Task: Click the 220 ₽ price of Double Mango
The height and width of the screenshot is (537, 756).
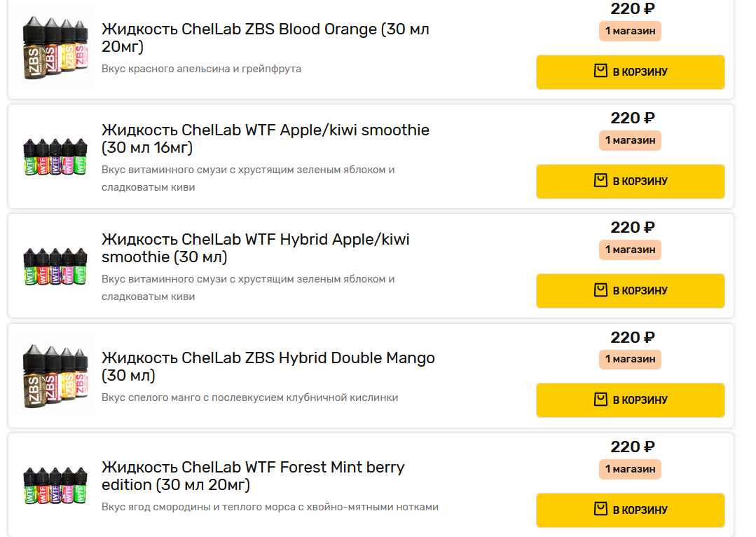Action: click(632, 337)
